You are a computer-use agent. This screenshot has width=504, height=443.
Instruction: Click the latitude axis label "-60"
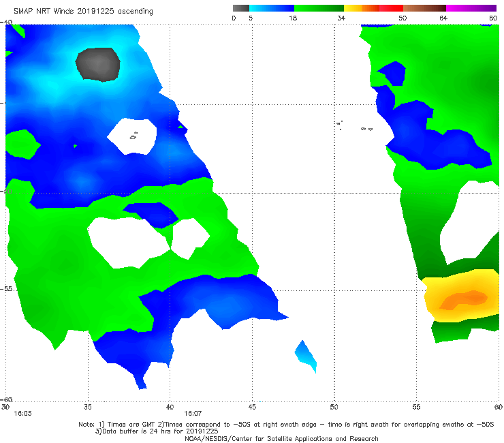(6, 399)
